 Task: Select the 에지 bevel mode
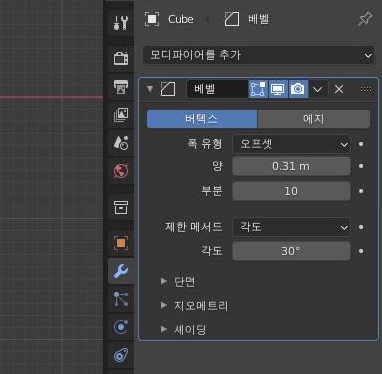tap(314, 119)
